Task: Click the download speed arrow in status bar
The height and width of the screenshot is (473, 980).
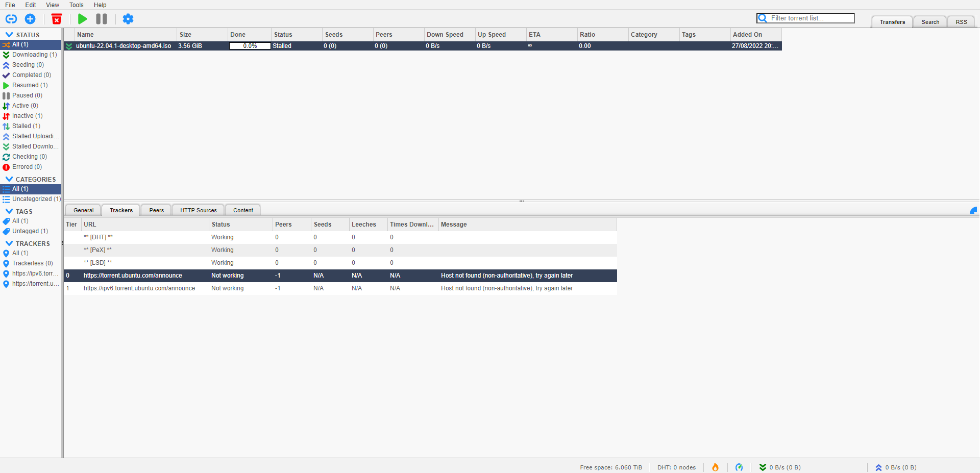Action: 763,467
